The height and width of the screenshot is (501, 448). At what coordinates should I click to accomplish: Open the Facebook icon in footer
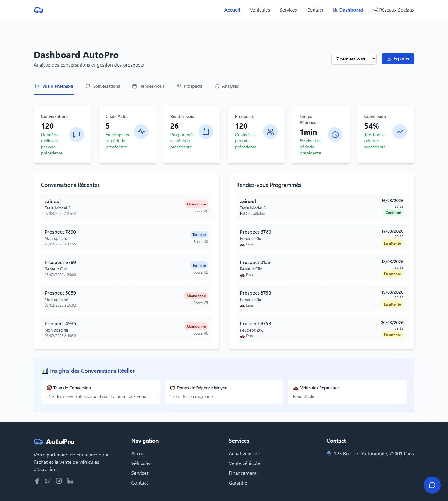tap(37, 481)
